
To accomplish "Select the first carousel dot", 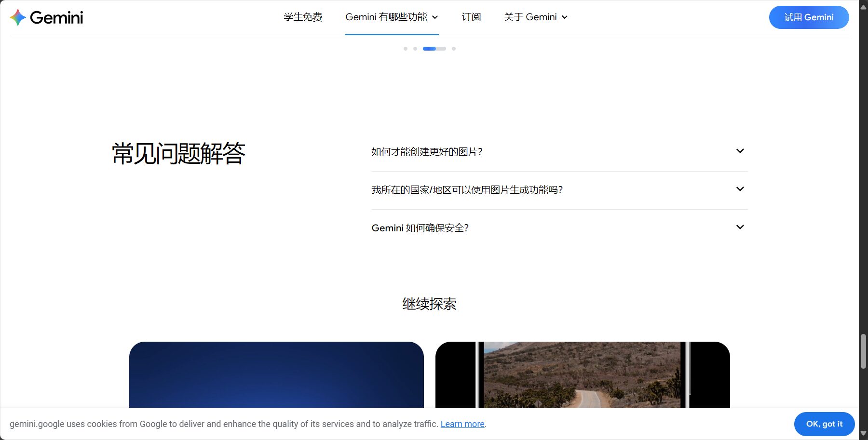I will 406,49.
